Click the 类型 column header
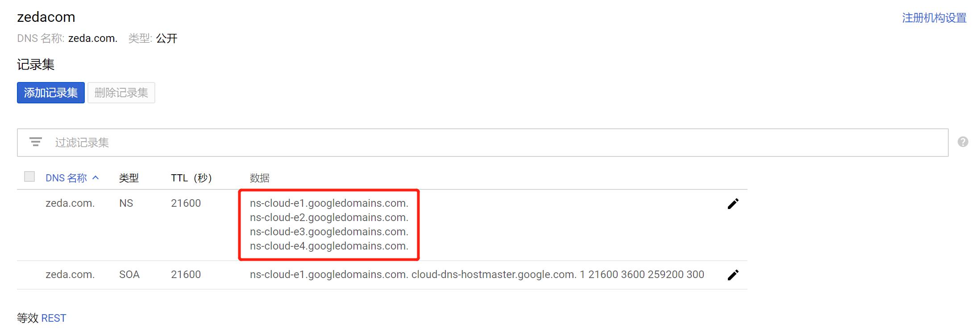This screenshot has height=336, width=980. point(129,178)
